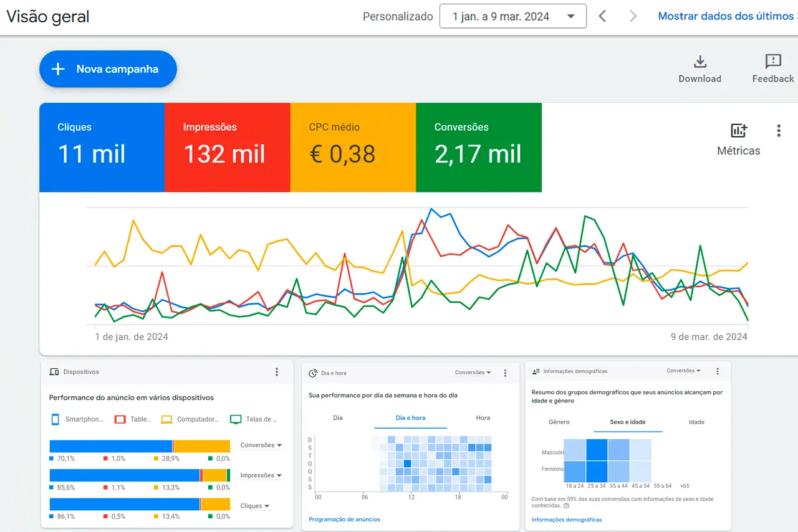798x532 pixels.
Task: Go to next date period arrow
Action: click(x=633, y=16)
